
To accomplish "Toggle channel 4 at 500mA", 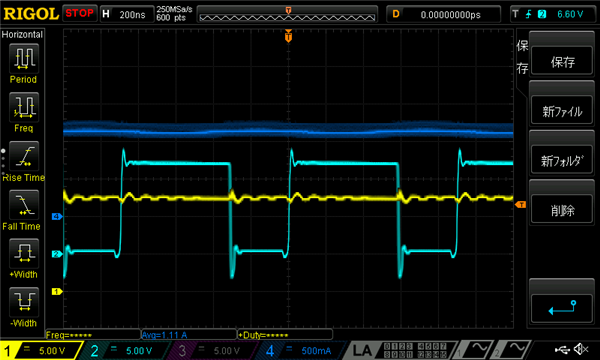I will [x=300, y=350].
